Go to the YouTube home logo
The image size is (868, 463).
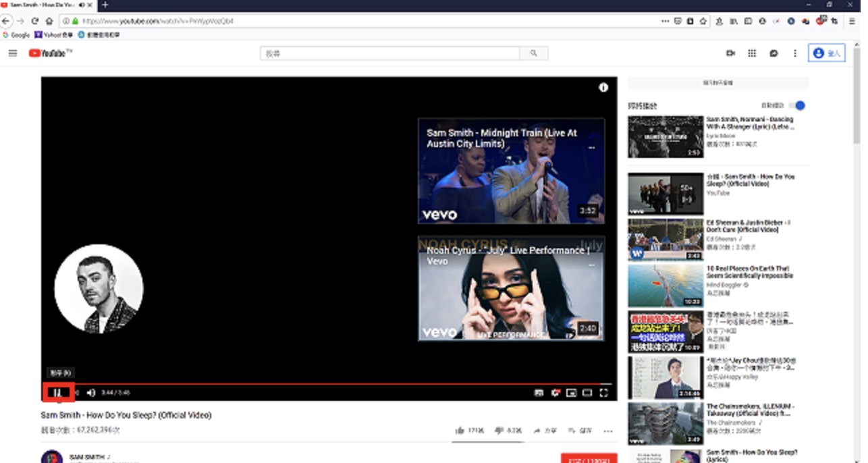click(x=50, y=53)
